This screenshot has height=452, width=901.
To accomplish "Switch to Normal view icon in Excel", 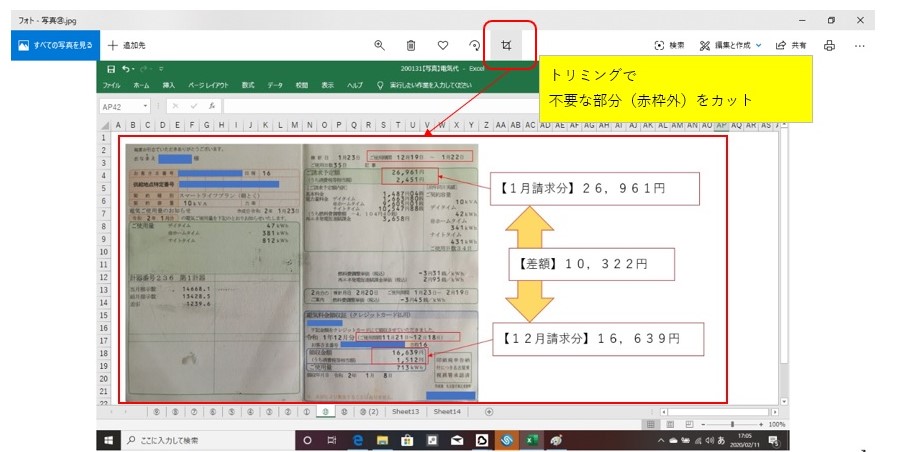I will [x=650, y=424].
